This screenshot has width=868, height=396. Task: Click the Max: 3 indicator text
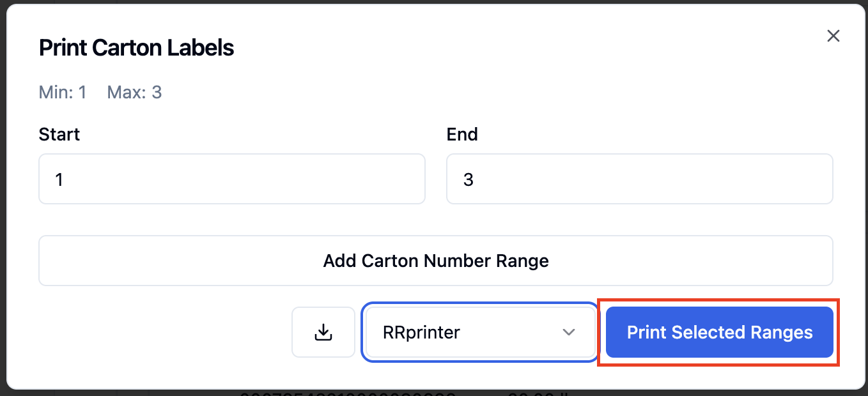point(134,93)
